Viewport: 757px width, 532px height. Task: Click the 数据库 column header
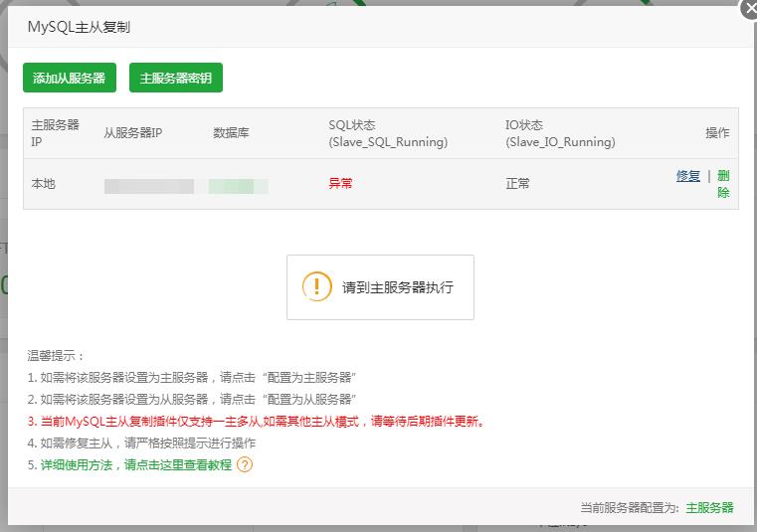tap(231, 133)
